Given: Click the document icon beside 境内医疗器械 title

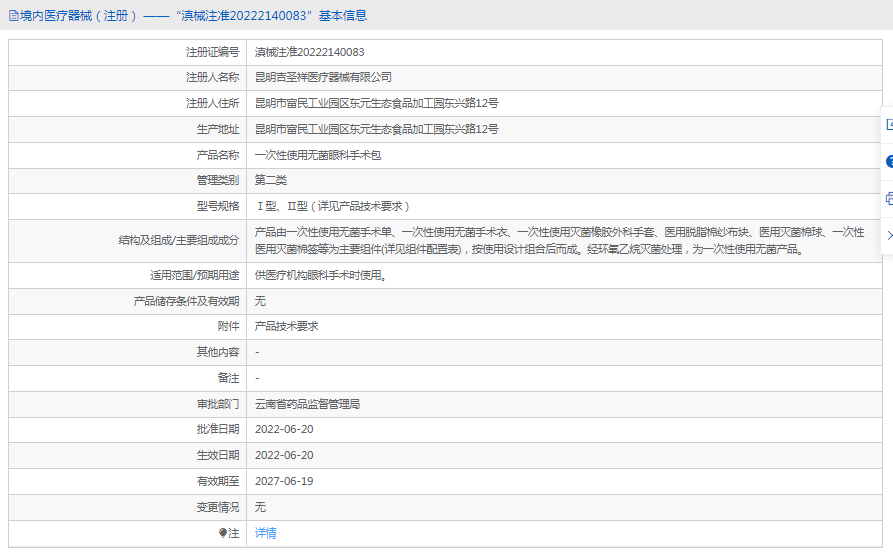Looking at the screenshot, I should click(x=13, y=15).
